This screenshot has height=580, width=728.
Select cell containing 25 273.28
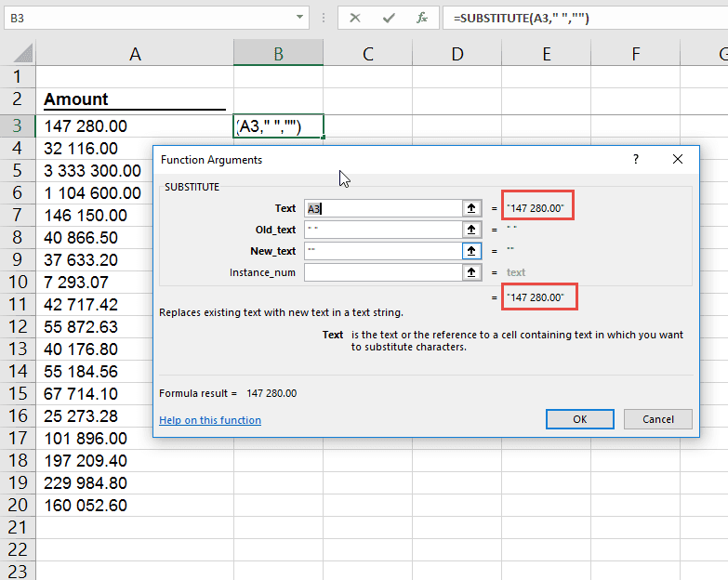[94, 415]
